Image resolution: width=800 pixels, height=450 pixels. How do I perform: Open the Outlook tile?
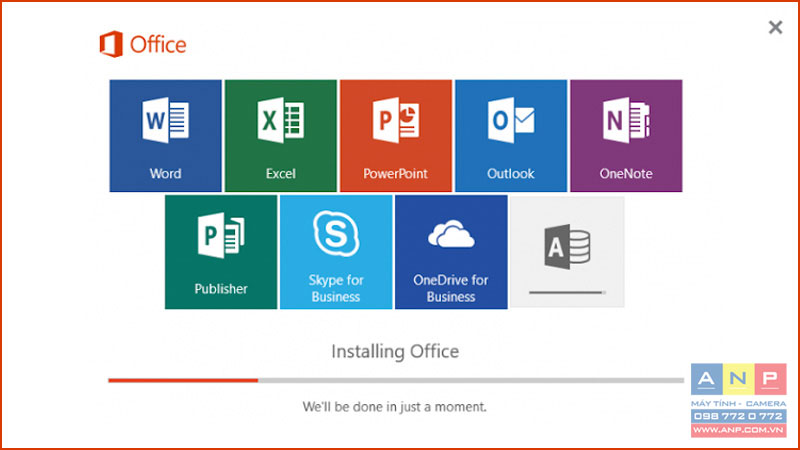coord(511,136)
